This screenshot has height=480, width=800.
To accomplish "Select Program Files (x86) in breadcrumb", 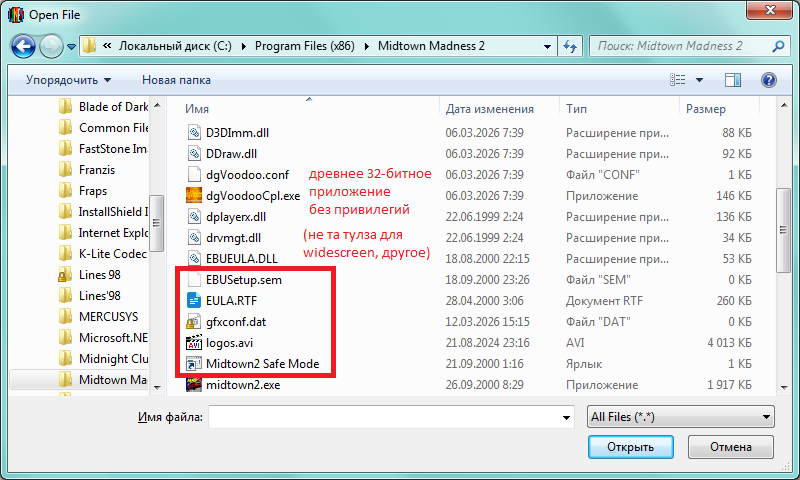I will click(x=305, y=46).
